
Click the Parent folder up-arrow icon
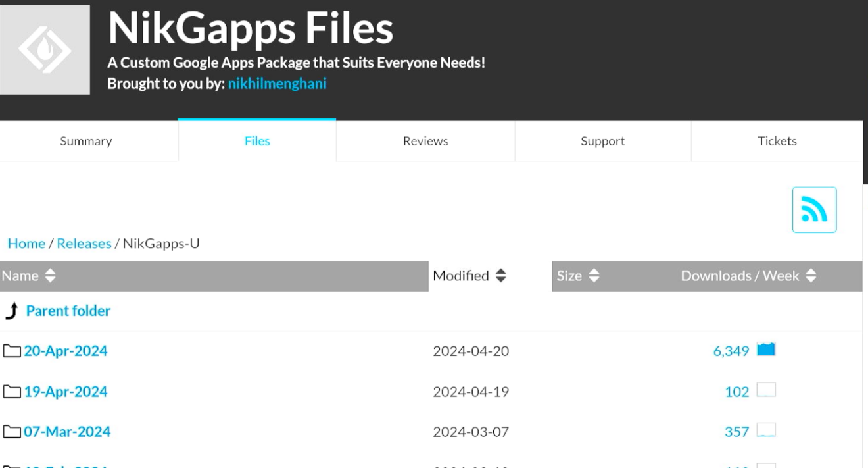tap(11, 311)
